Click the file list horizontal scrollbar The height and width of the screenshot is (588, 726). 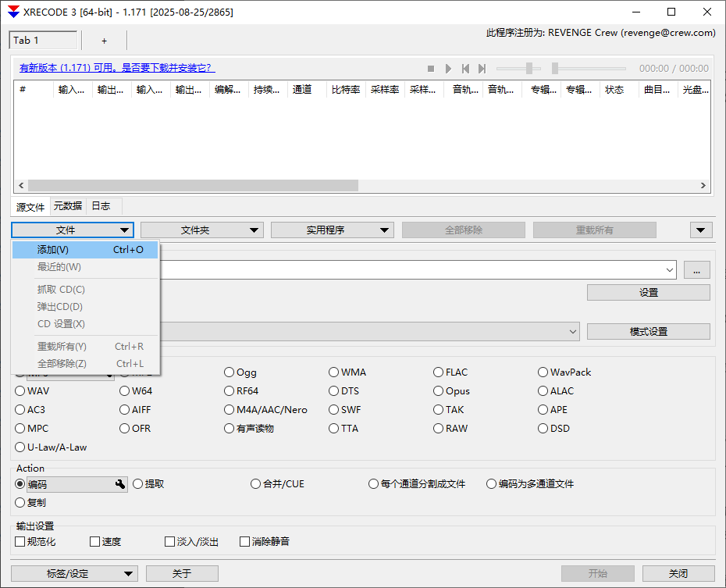[x=193, y=186]
